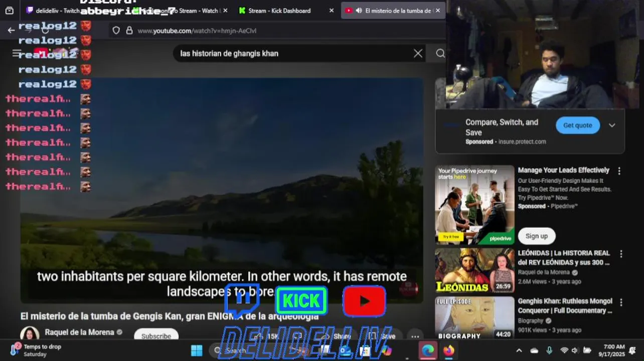Clear the YouTube search text
Viewport: 644px width, 361px height.
(x=418, y=53)
